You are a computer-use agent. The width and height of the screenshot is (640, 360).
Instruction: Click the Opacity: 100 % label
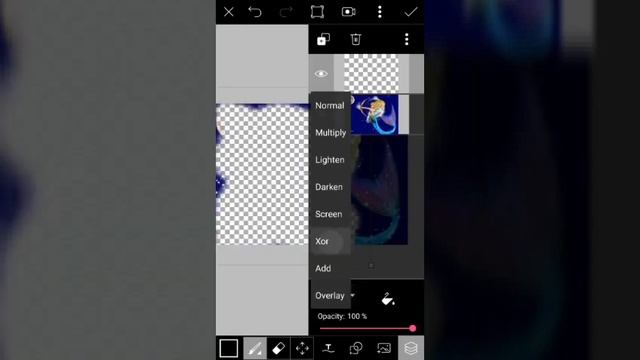(342, 316)
